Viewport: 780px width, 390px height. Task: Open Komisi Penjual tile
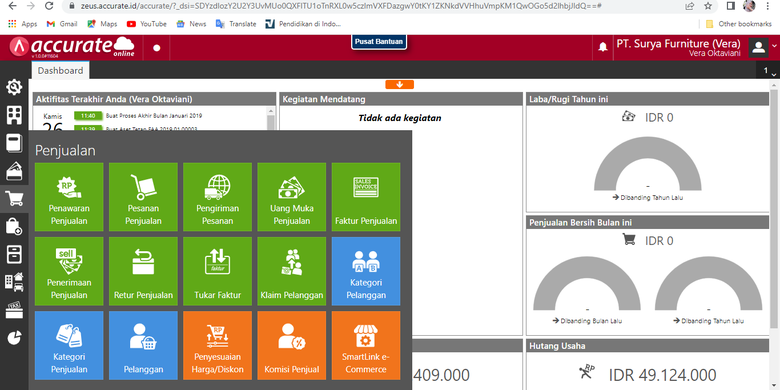(292, 345)
